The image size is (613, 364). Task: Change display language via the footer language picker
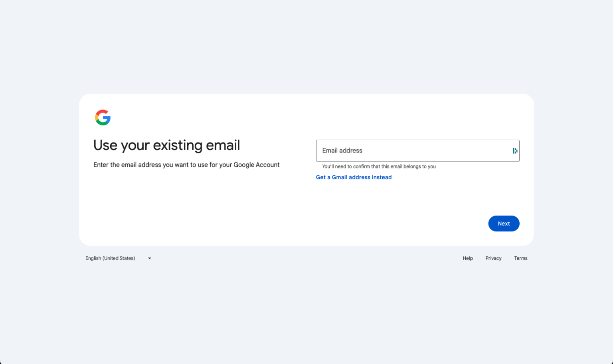coord(118,259)
